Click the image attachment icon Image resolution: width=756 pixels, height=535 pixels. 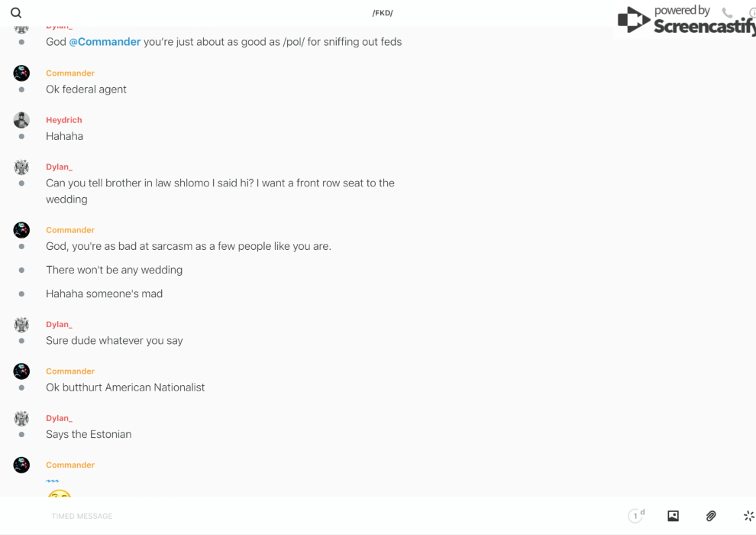coord(673,516)
